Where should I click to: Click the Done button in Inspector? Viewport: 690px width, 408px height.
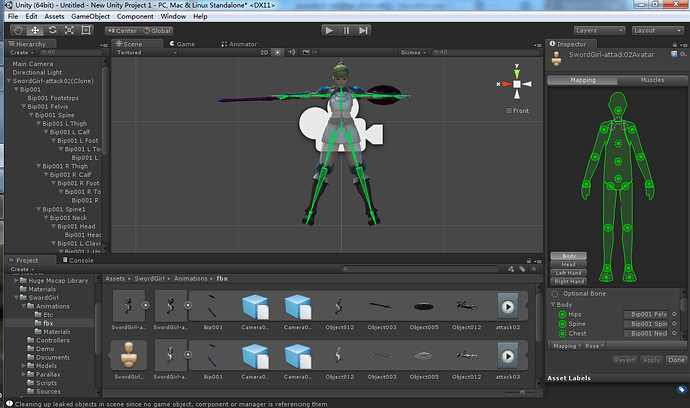(x=674, y=359)
